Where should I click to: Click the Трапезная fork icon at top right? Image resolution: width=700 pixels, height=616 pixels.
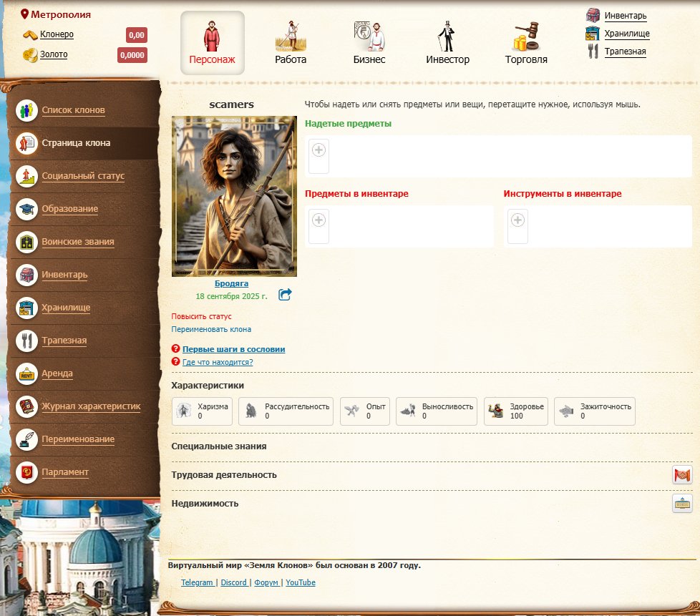tap(593, 52)
